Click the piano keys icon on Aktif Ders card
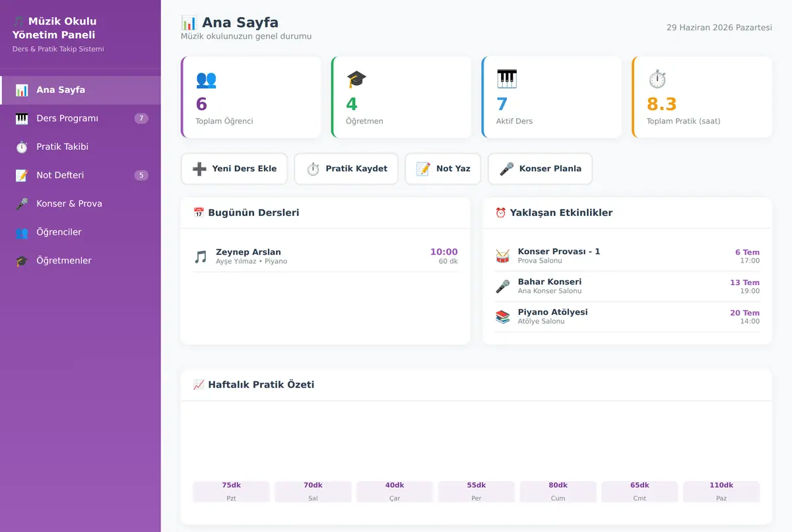 (x=507, y=80)
